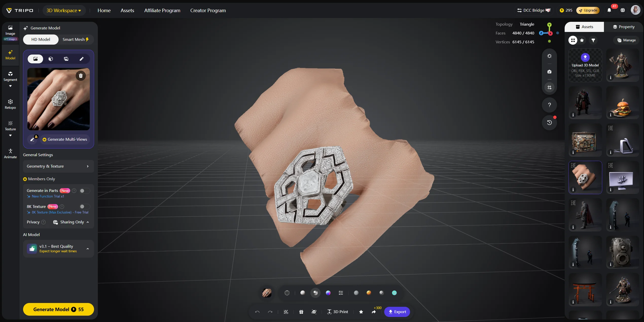Select the image input mode icon

point(35,59)
